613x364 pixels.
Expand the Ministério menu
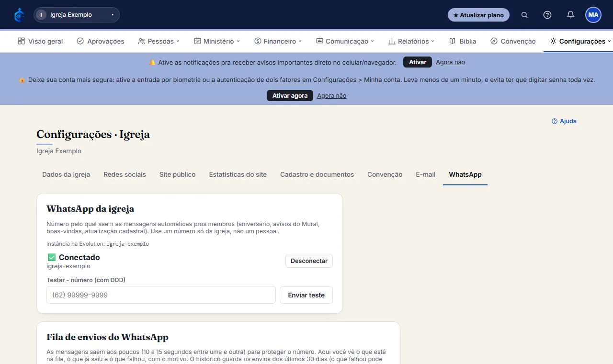[x=217, y=41]
